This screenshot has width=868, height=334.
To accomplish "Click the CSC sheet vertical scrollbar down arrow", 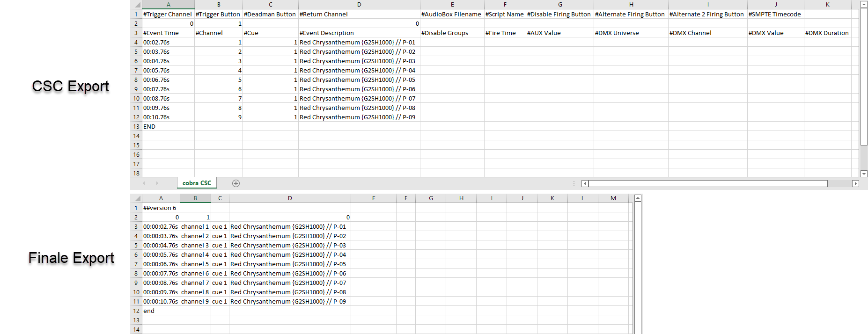I will (864, 174).
